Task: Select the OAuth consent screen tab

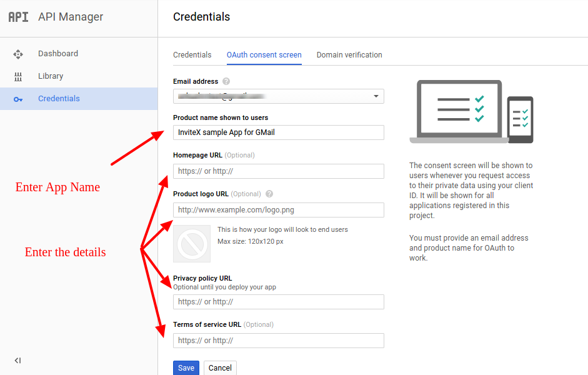Action: (x=264, y=55)
